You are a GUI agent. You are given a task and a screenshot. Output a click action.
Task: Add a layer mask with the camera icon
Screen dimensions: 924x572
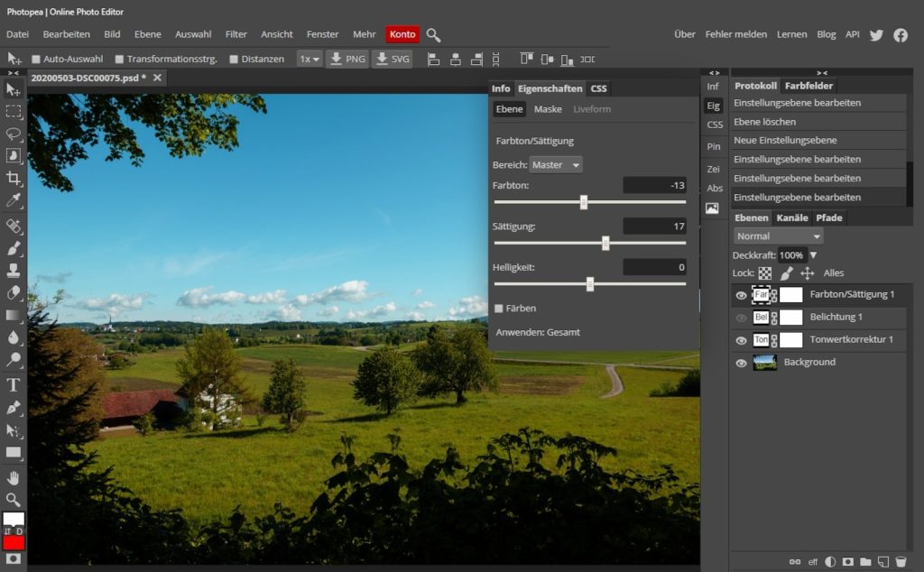[x=848, y=561]
